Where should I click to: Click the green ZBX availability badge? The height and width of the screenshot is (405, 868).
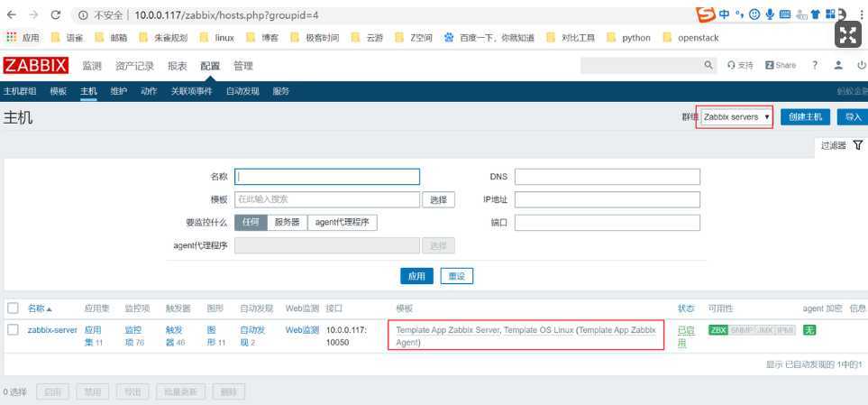point(718,330)
